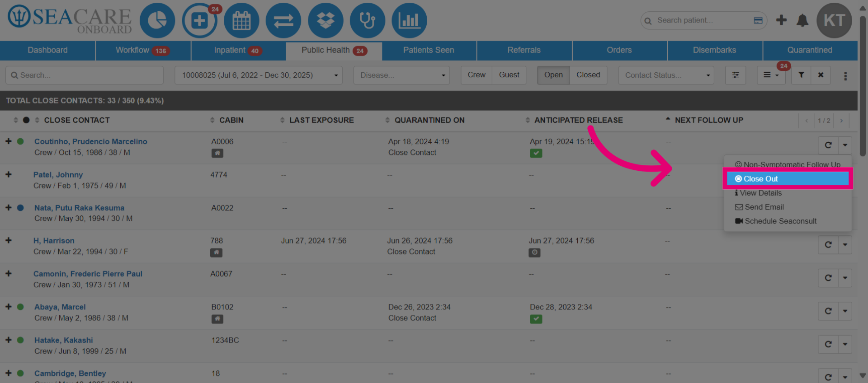Click the sliders settings icon button
This screenshot has width=868, height=383.
pyautogui.click(x=736, y=75)
